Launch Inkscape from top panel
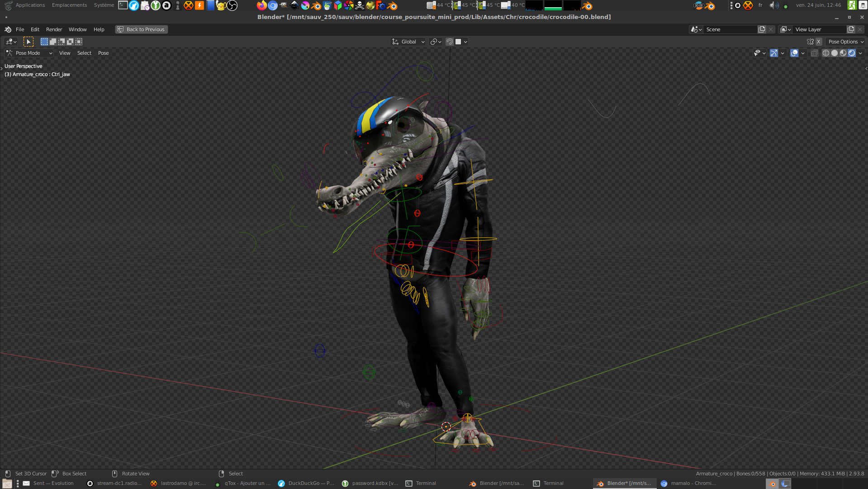 (294, 5)
